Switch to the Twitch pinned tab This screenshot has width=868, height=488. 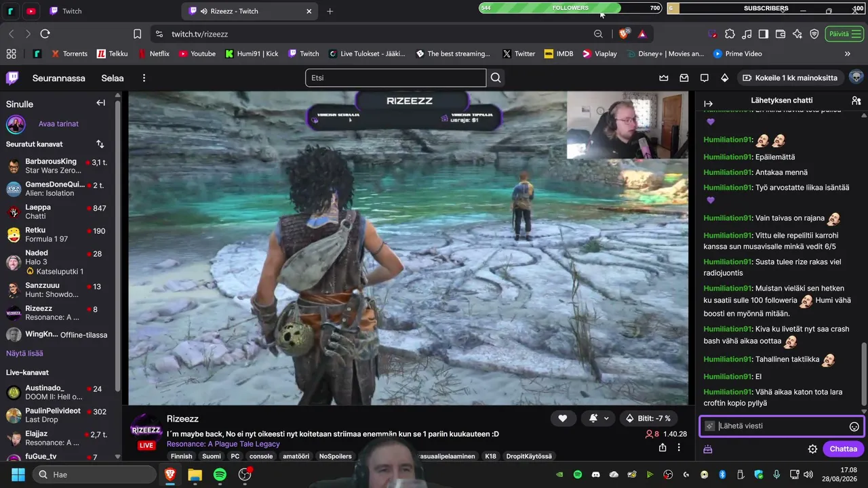click(x=66, y=11)
